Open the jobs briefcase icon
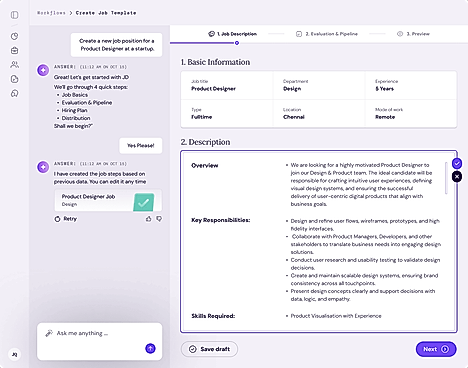468x368 pixels. pos(14,50)
